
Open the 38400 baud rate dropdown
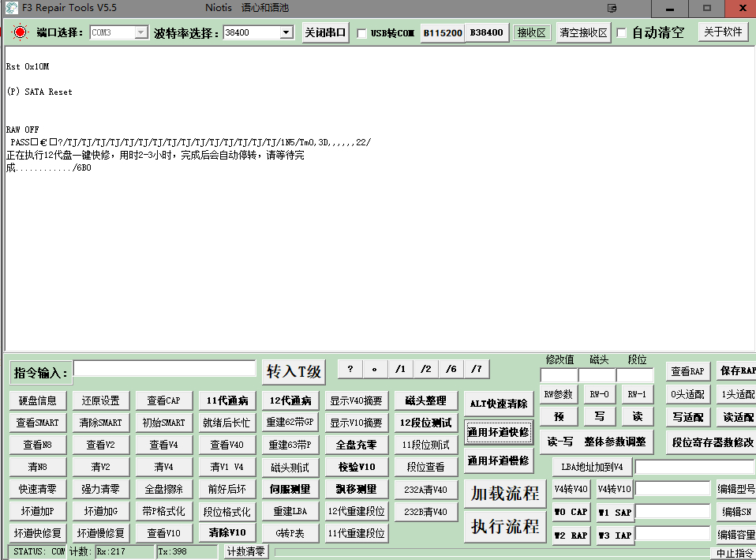[x=286, y=32]
